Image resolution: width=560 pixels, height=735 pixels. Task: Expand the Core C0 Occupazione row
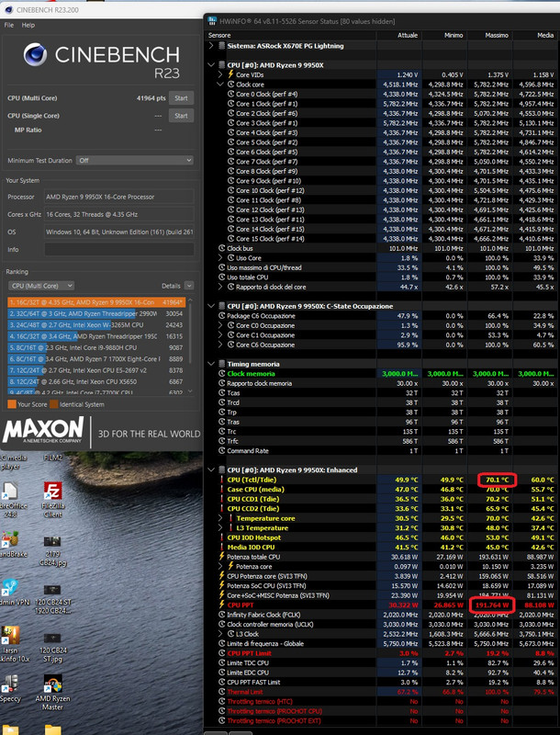point(220,325)
